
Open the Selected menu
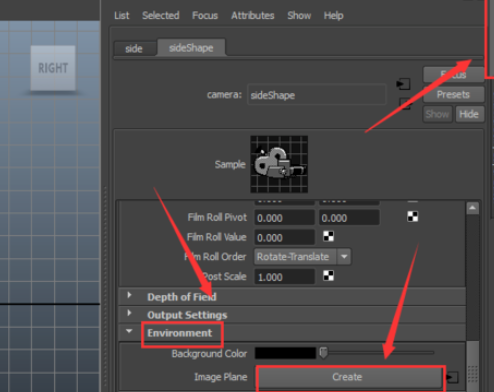(x=161, y=15)
